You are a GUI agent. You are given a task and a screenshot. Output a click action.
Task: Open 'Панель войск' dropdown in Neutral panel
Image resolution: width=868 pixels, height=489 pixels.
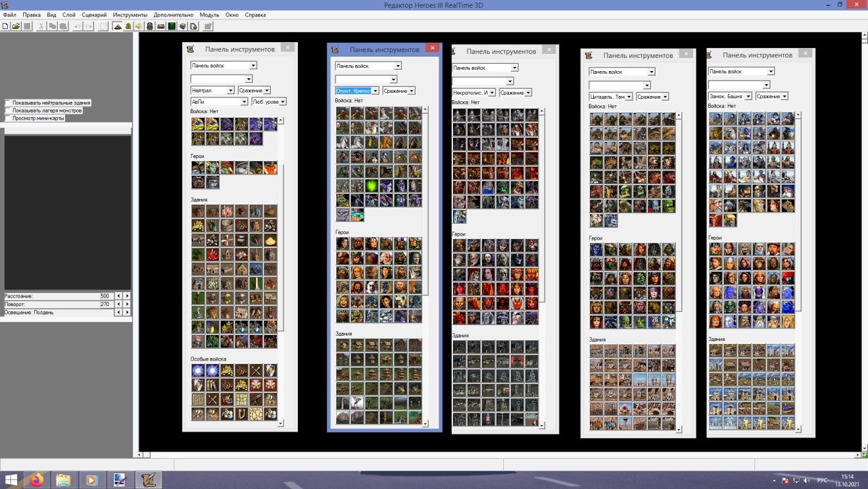point(224,66)
